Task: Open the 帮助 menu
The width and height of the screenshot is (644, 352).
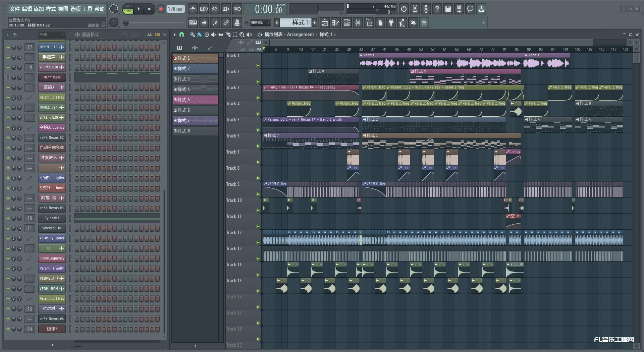Action: [x=100, y=9]
